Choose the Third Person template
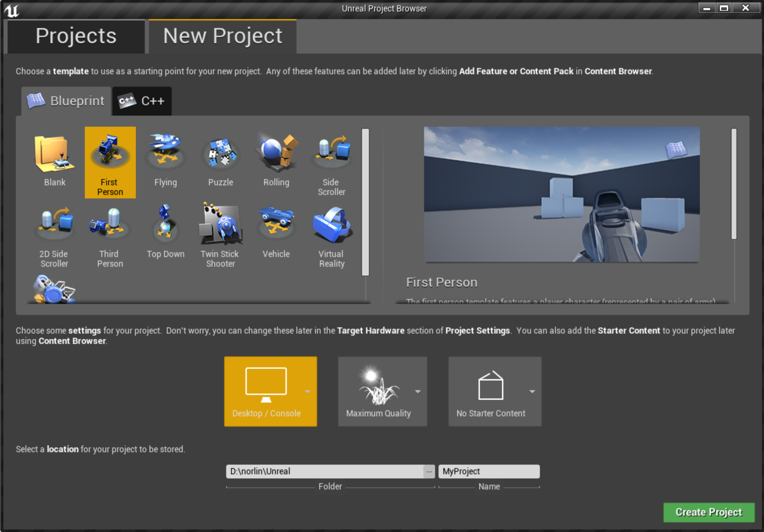 point(110,235)
